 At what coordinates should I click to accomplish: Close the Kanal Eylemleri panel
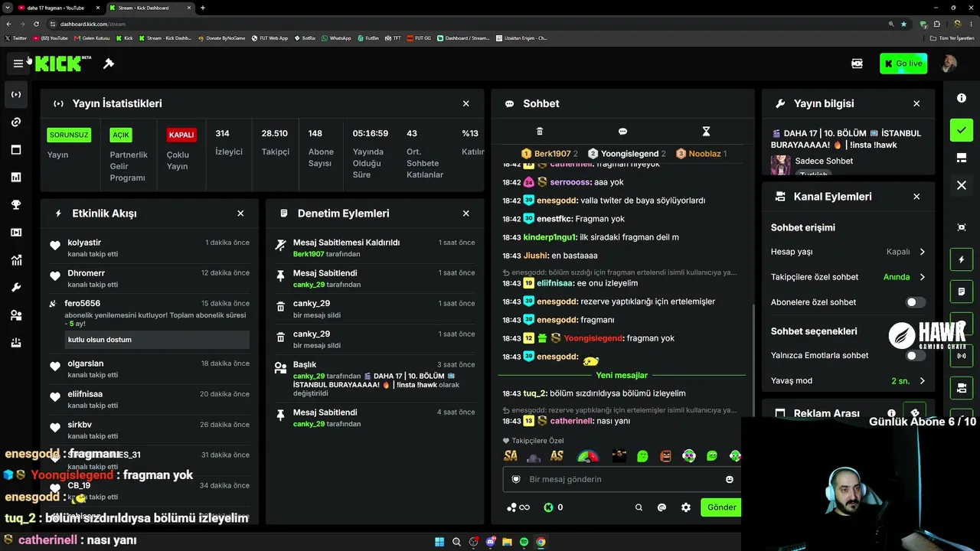point(916,197)
